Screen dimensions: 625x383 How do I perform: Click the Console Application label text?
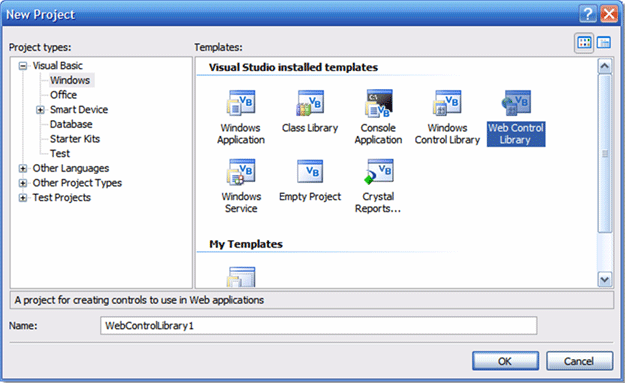pyautogui.click(x=378, y=134)
